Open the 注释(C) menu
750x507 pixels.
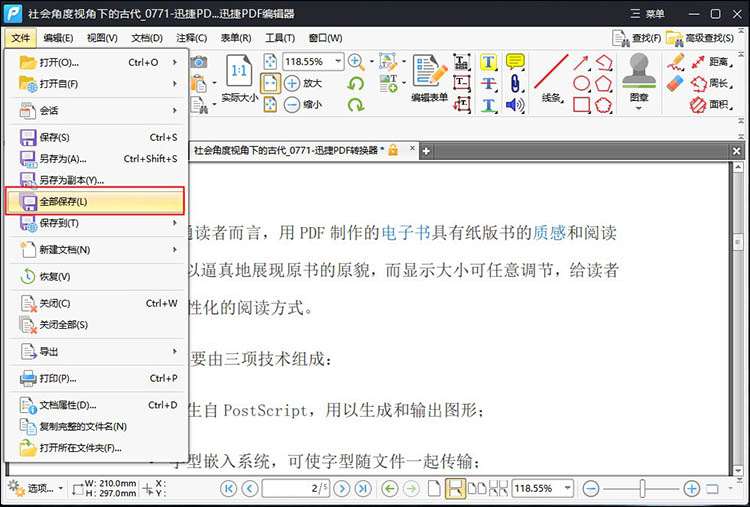(x=191, y=38)
